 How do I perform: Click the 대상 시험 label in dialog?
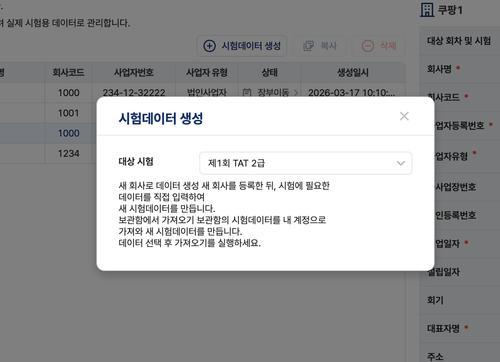tap(136, 162)
